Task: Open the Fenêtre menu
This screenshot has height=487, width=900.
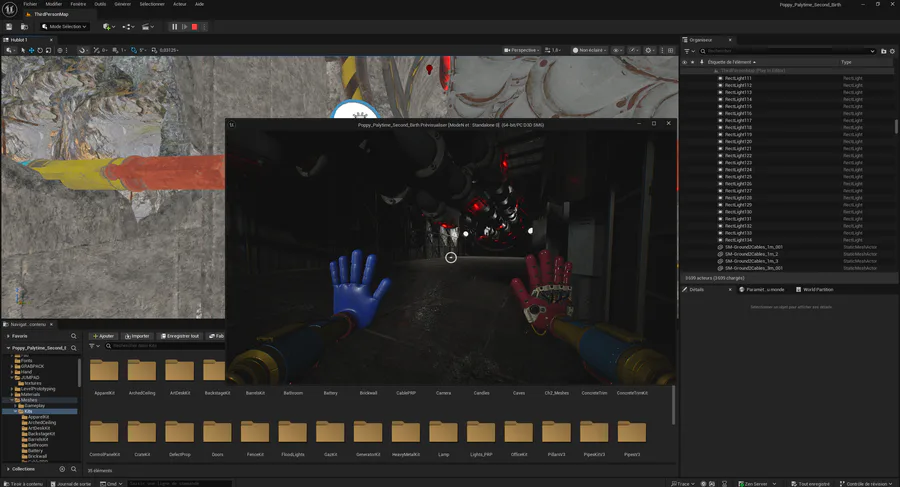Action: (78, 4)
